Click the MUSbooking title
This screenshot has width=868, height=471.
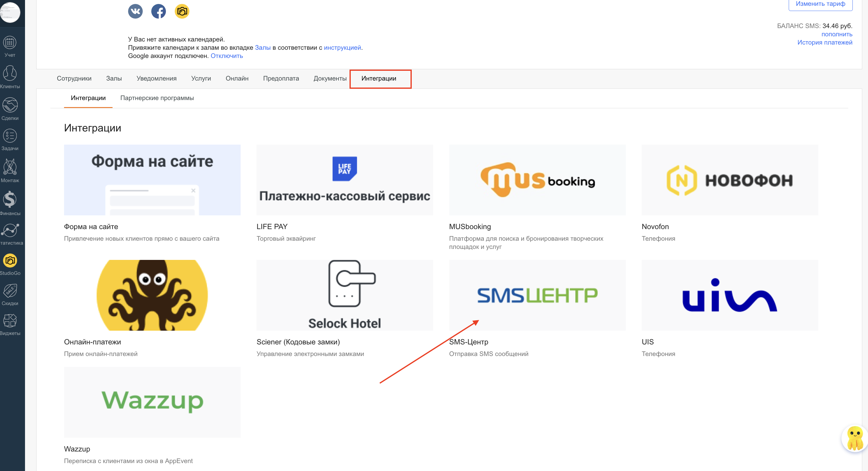(x=470, y=227)
